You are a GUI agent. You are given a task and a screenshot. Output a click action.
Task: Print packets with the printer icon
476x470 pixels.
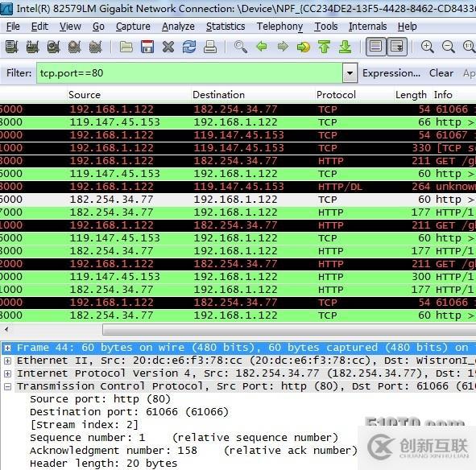[210, 47]
